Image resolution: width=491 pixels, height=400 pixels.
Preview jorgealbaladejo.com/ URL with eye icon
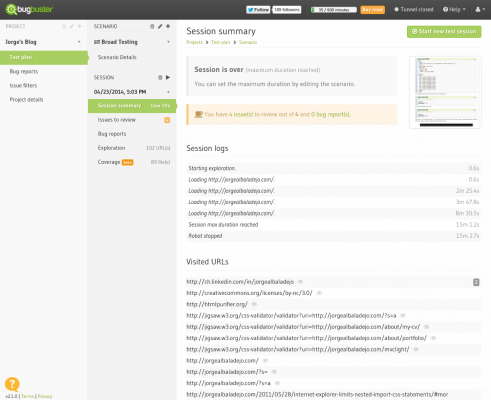point(265,361)
